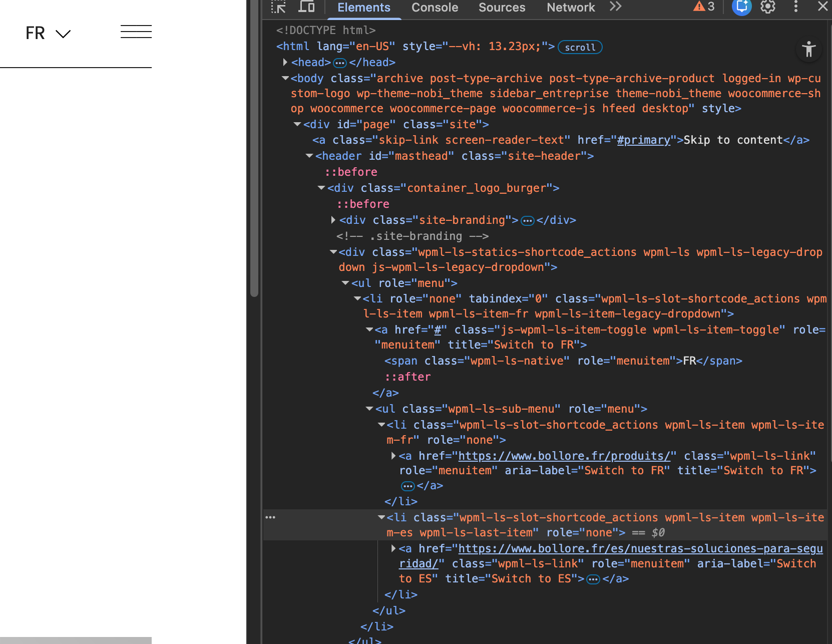Click the accessibility floating icon

pyautogui.click(x=808, y=50)
